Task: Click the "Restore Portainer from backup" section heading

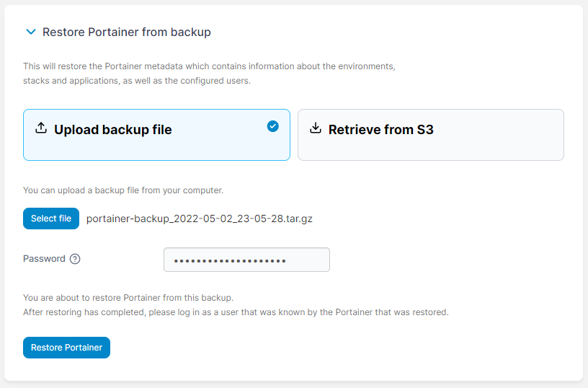Action: [126, 32]
